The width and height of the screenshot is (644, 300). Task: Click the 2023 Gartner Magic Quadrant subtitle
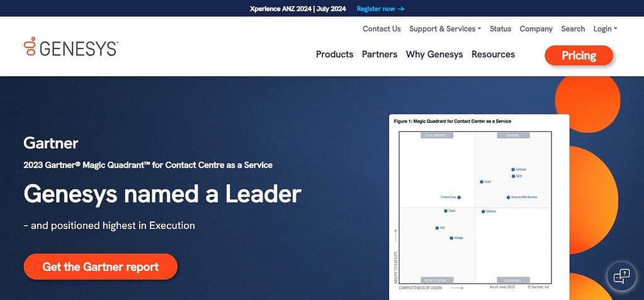tap(148, 165)
